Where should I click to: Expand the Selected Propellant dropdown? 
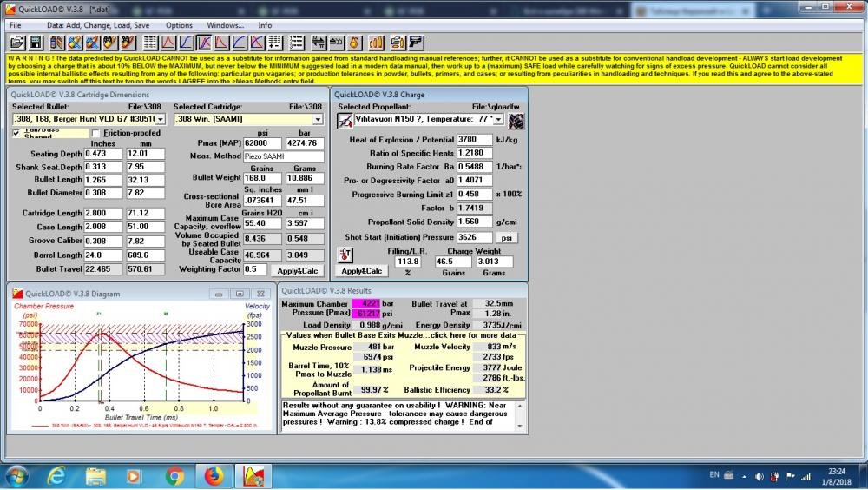click(x=499, y=119)
